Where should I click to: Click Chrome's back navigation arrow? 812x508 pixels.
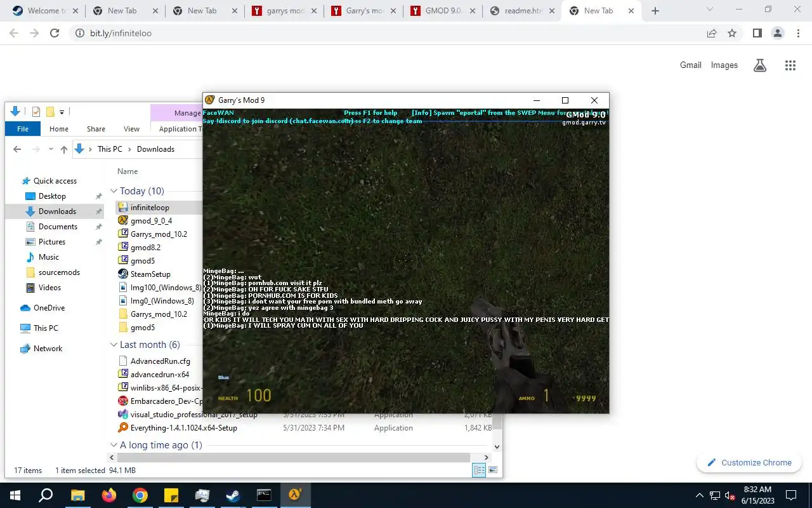(x=15, y=33)
